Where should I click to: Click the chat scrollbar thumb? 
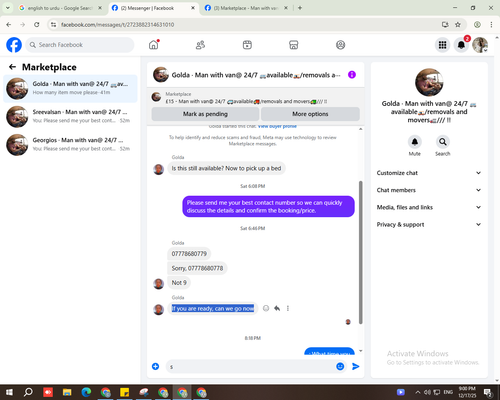point(360,252)
